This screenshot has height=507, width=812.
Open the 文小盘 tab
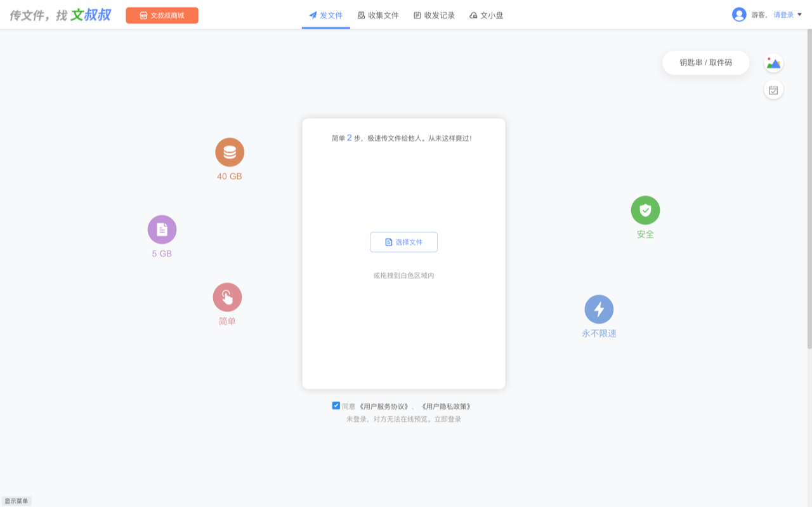click(x=486, y=15)
